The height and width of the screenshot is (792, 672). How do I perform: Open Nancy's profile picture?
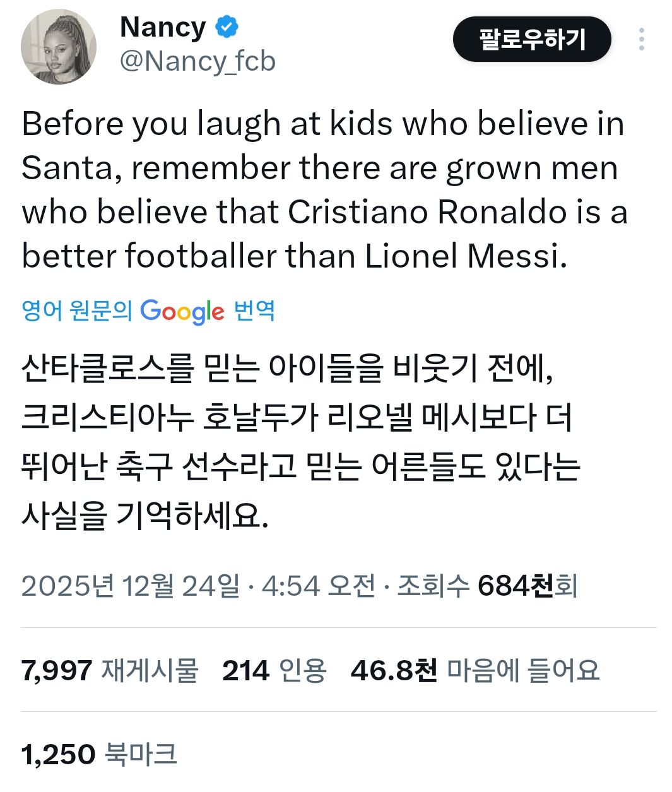[58, 47]
